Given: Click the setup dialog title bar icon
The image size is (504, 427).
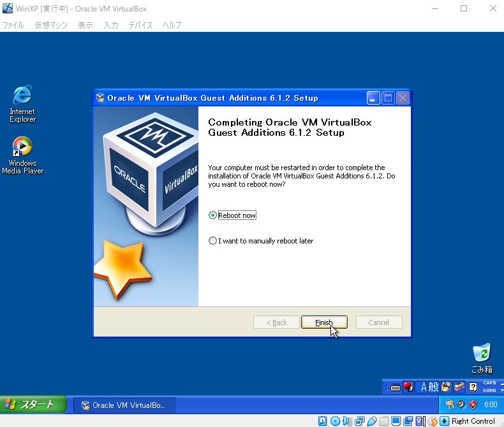Looking at the screenshot, I should [x=100, y=98].
